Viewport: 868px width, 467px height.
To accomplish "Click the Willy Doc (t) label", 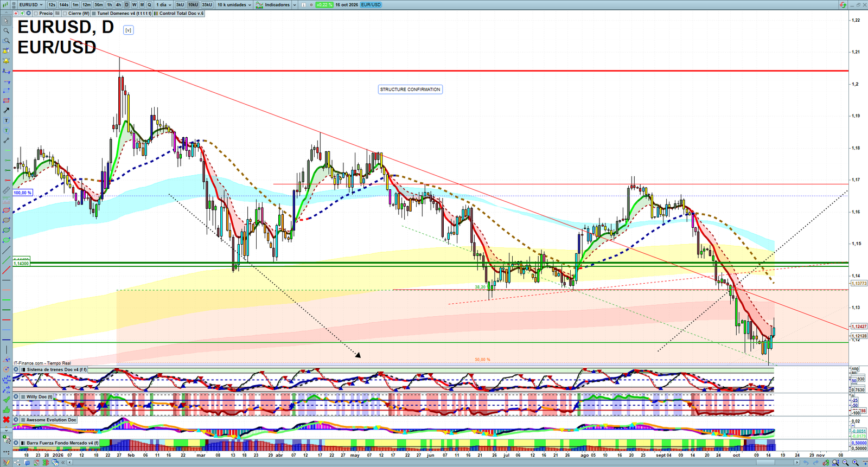I will 40,397.
